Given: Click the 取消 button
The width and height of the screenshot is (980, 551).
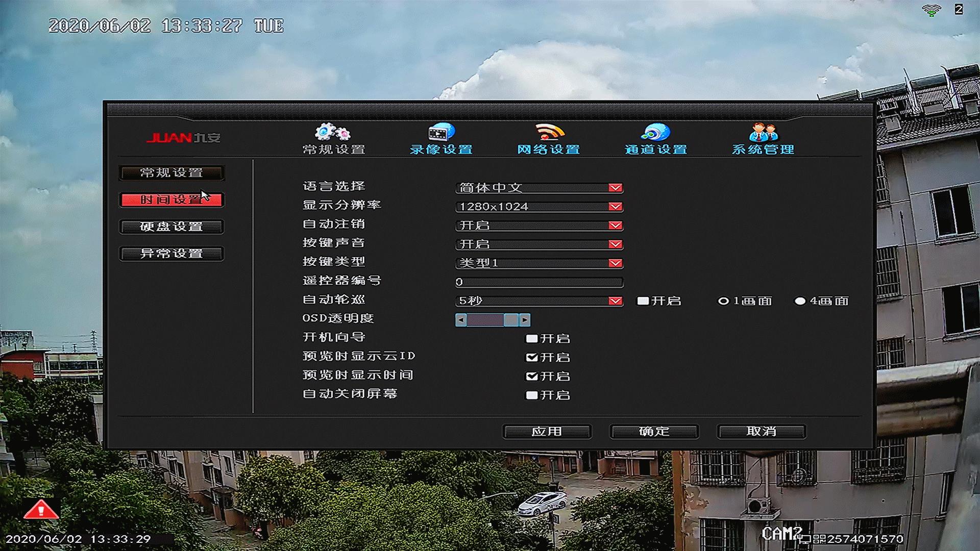Looking at the screenshot, I should coord(761,432).
